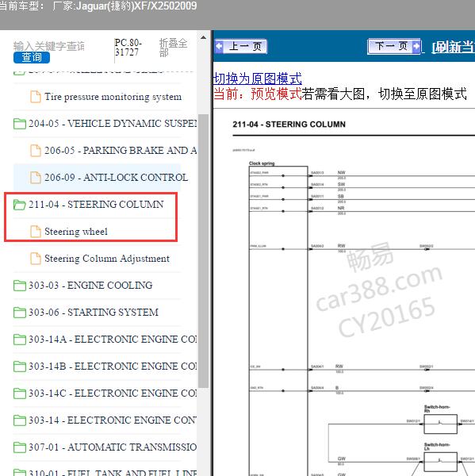Viewport: 475px width, 476px height.
Task: Expand 307-01 AUTOMATIC TRANSMISSION folder icon
Action: click(19, 447)
